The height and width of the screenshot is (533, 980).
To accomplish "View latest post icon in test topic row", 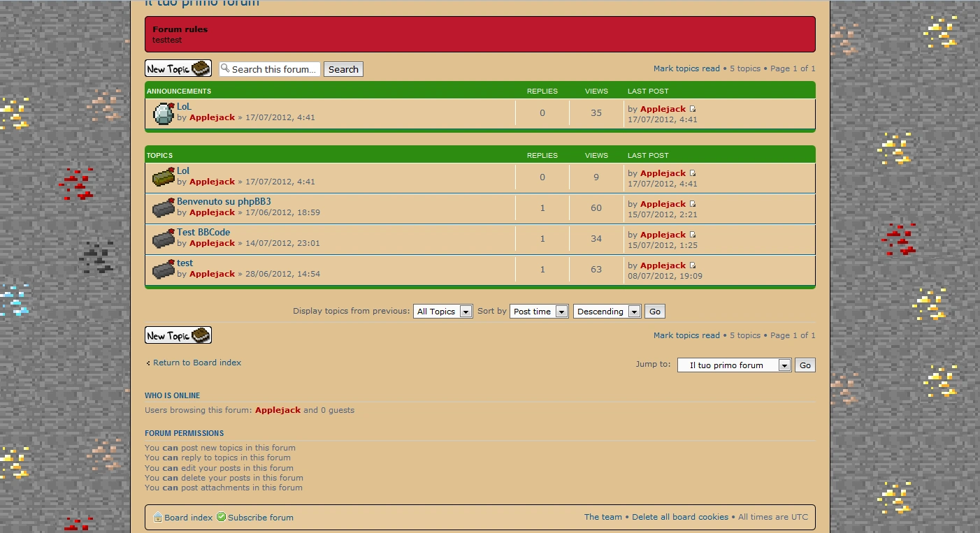I will [693, 265].
